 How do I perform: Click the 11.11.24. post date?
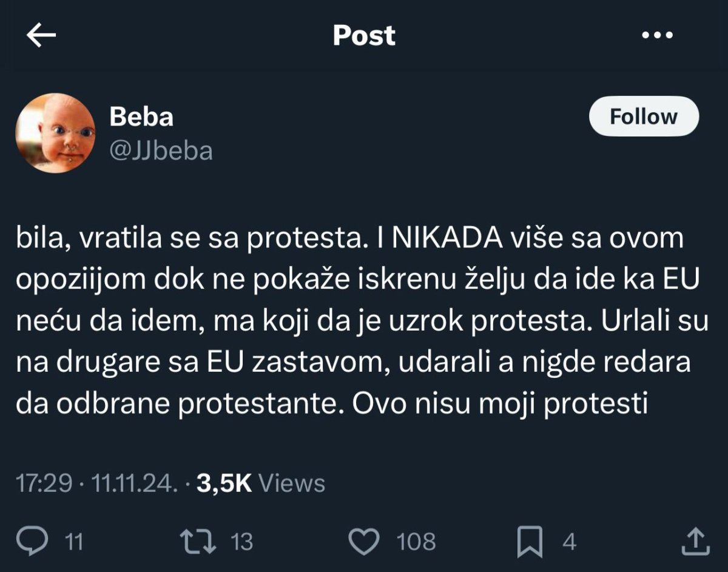click(133, 483)
